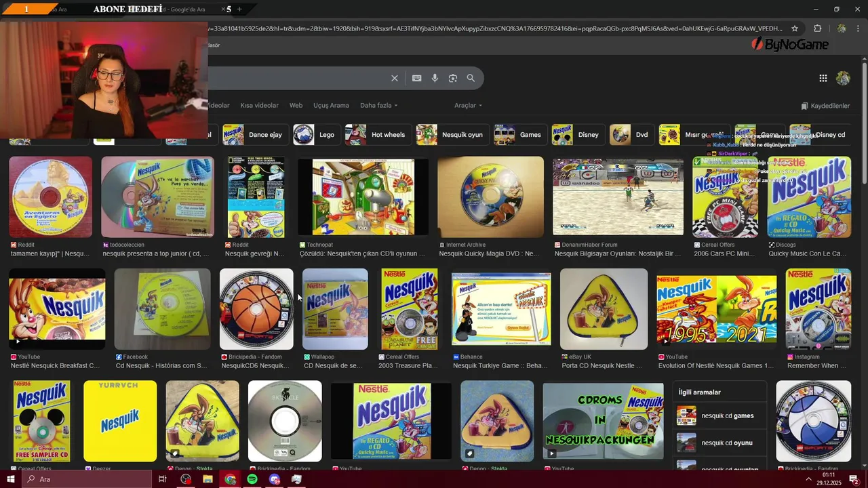Screen dimensions: 868x488
Task: Open Evolution Of Nestlé Nesquik Games thumbnail
Action: click(x=717, y=309)
